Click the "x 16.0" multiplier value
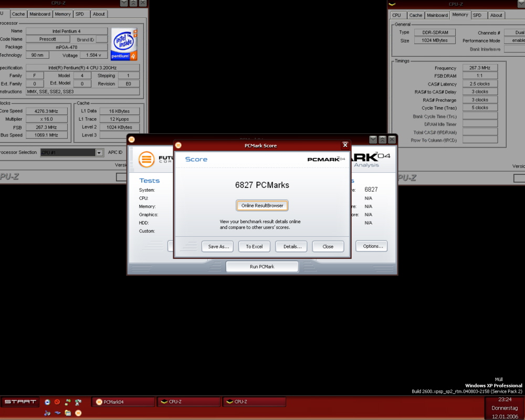Image resolution: width=525 pixels, height=420 pixels. [x=46, y=119]
